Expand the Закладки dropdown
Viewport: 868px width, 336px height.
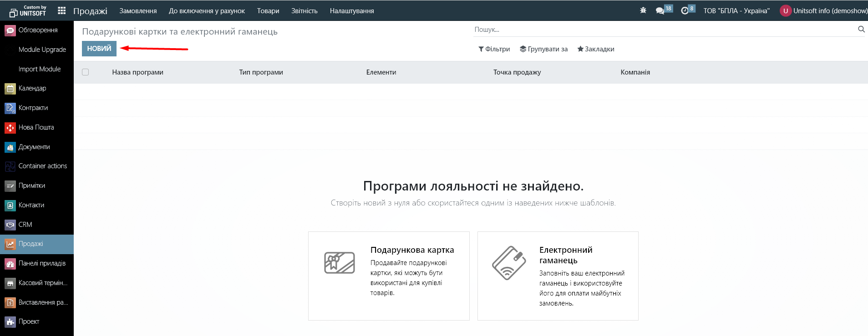(595, 49)
